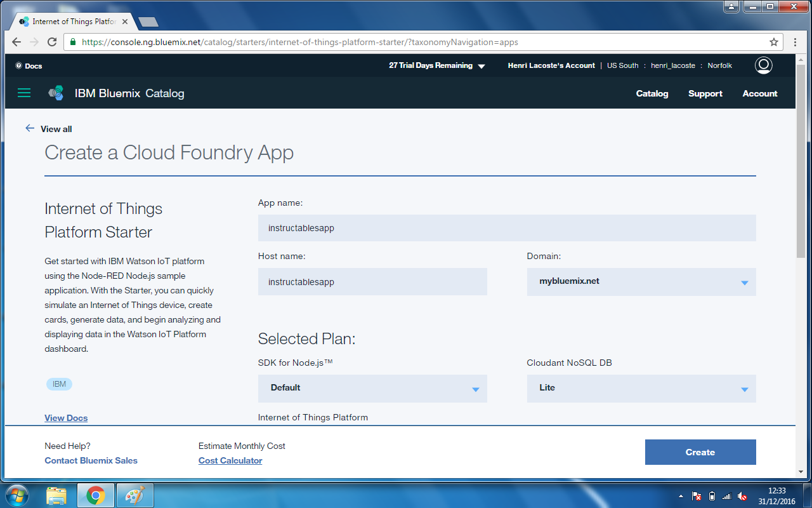Click the network signal tray icon
The image size is (812, 508).
[727, 496]
